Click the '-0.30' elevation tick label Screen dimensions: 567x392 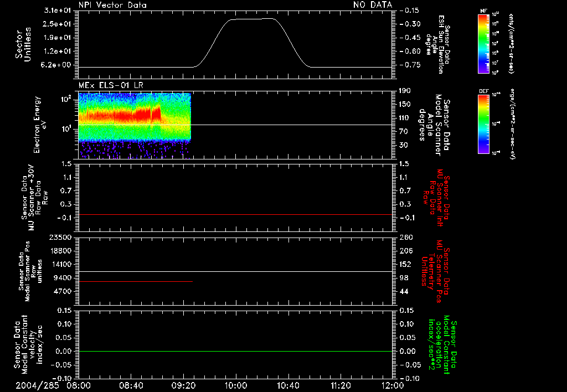410,24
